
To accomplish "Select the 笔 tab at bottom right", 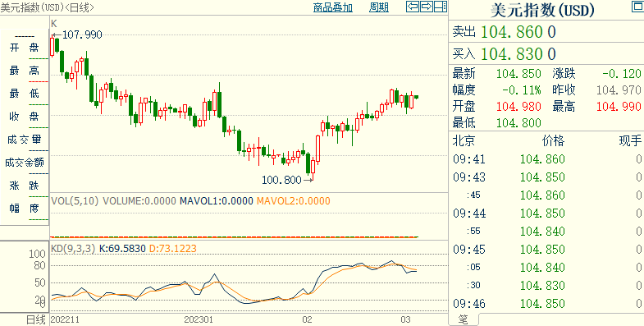I will tap(463, 319).
